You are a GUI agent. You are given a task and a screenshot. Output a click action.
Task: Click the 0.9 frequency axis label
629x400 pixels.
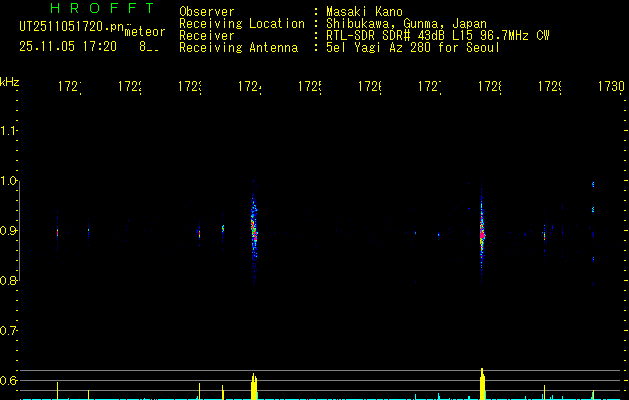[9, 231]
